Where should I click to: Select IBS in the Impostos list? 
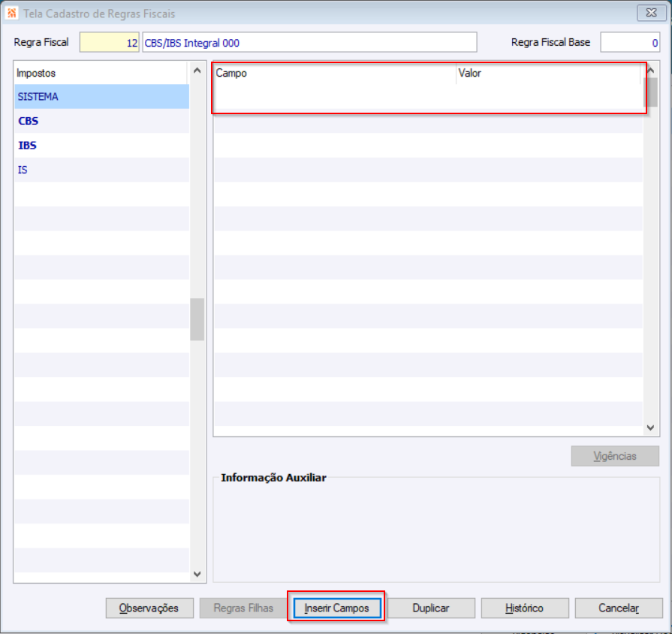pyautogui.click(x=101, y=145)
